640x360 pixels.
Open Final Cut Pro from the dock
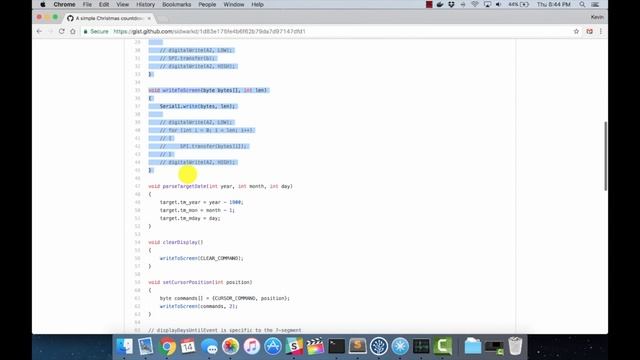click(315, 346)
